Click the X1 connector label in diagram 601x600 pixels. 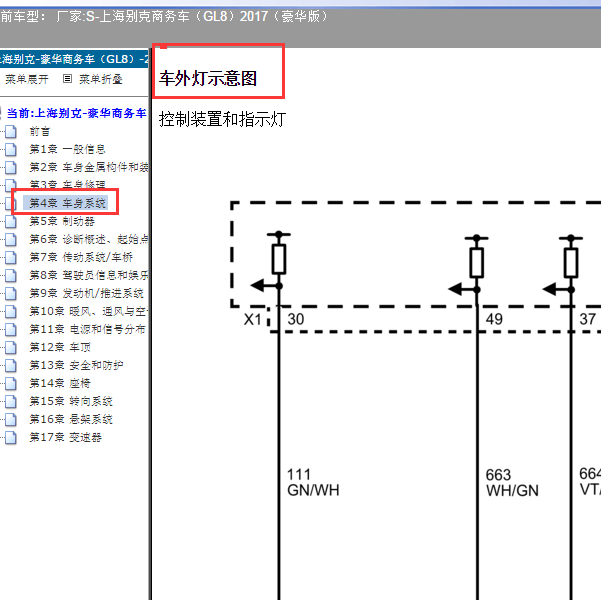pos(253,319)
